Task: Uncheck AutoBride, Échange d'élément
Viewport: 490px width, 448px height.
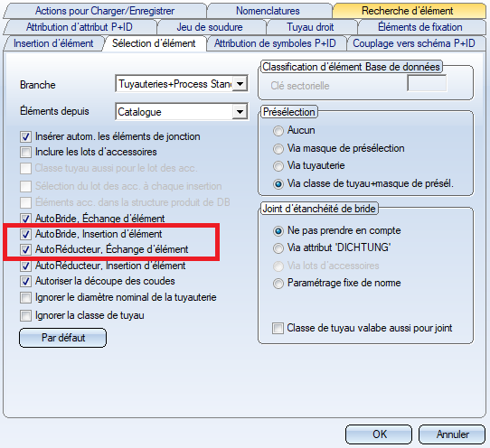Action: coord(25,219)
